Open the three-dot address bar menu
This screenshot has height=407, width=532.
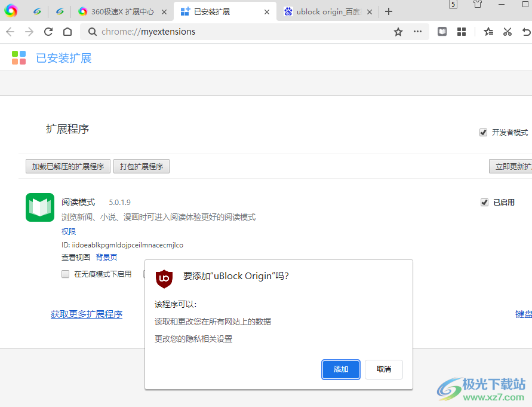click(417, 32)
